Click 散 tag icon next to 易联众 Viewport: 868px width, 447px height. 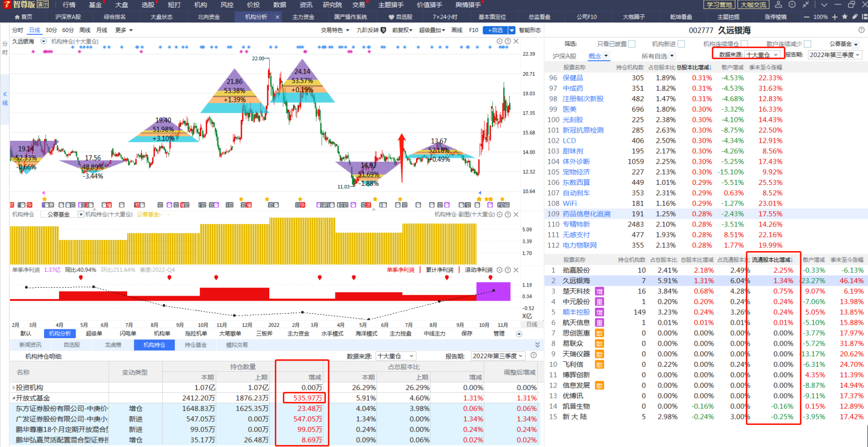599,344
